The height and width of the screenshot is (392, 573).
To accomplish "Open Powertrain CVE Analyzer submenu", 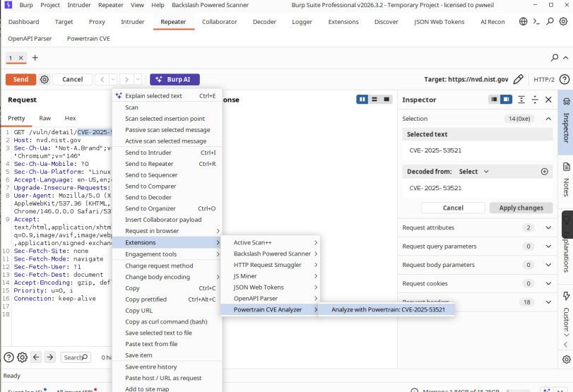I will (x=270, y=309).
